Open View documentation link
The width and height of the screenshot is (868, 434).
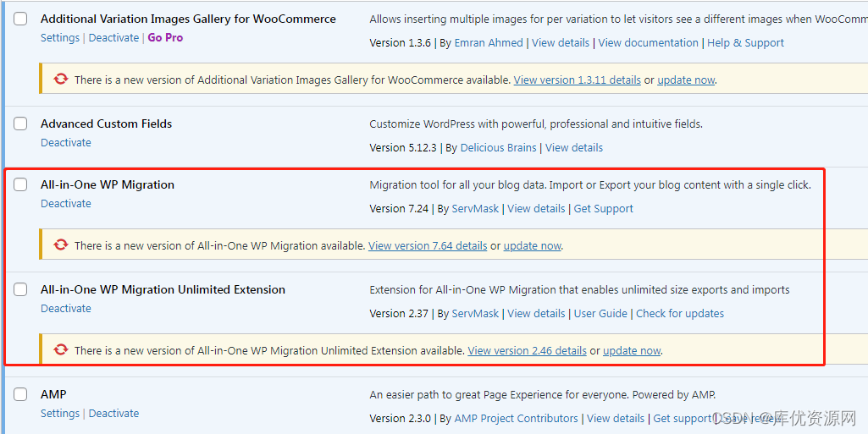tap(648, 42)
